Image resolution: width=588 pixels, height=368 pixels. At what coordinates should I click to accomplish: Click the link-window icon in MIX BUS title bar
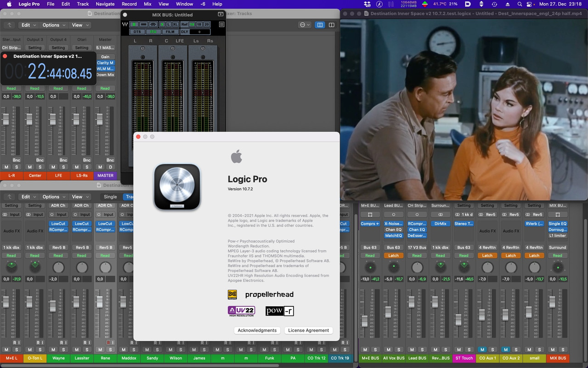pyautogui.click(x=220, y=15)
